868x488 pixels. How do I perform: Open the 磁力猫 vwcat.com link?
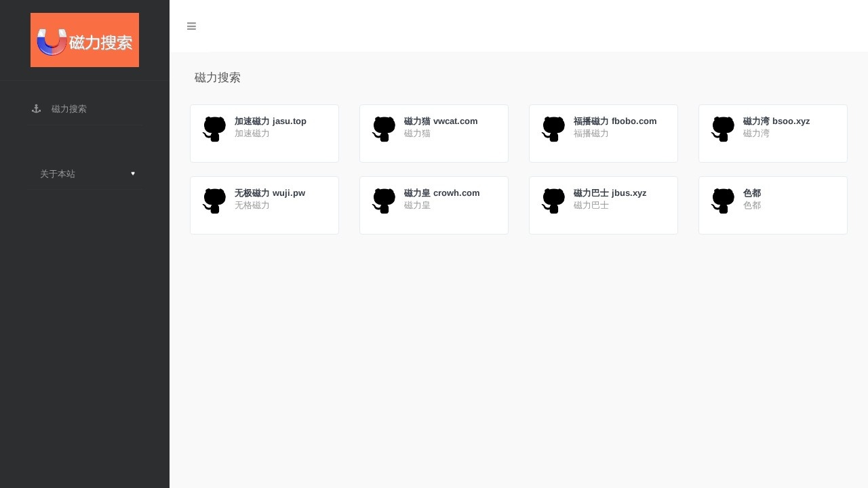441,121
